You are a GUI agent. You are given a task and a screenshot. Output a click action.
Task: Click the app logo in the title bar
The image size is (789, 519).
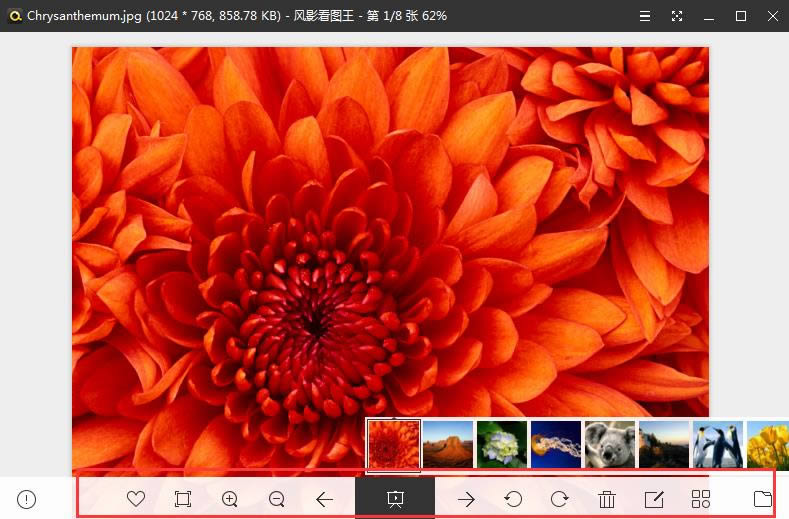pyautogui.click(x=15, y=16)
